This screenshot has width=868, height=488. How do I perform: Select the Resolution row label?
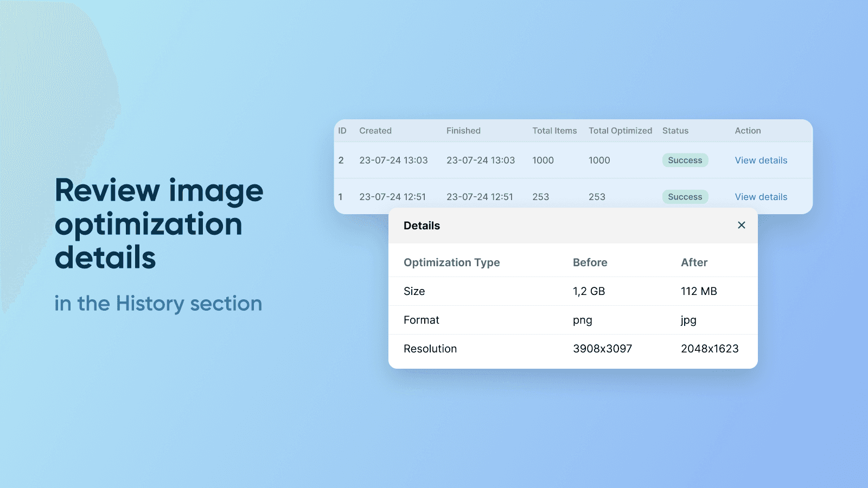coord(430,349)
